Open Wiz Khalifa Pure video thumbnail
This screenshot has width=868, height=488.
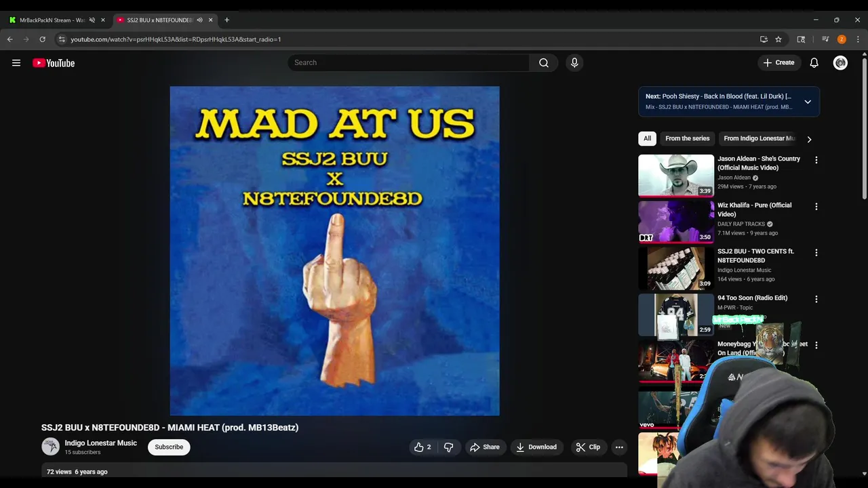tap(676, 222)
